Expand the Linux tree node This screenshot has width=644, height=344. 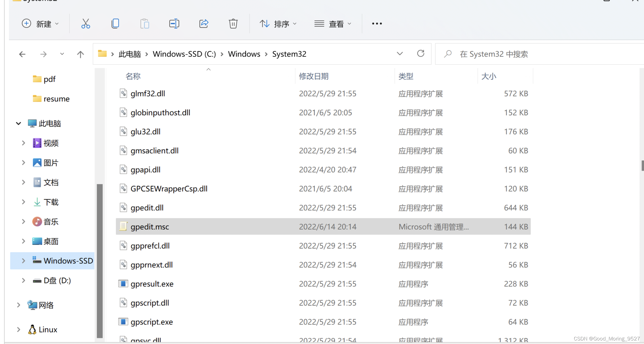(x=18, y=329)
